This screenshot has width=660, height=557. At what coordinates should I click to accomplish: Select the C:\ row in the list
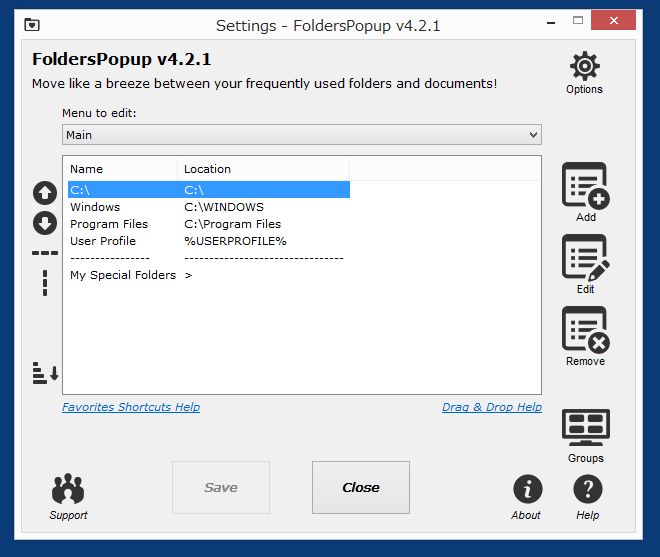click(209, 190)
